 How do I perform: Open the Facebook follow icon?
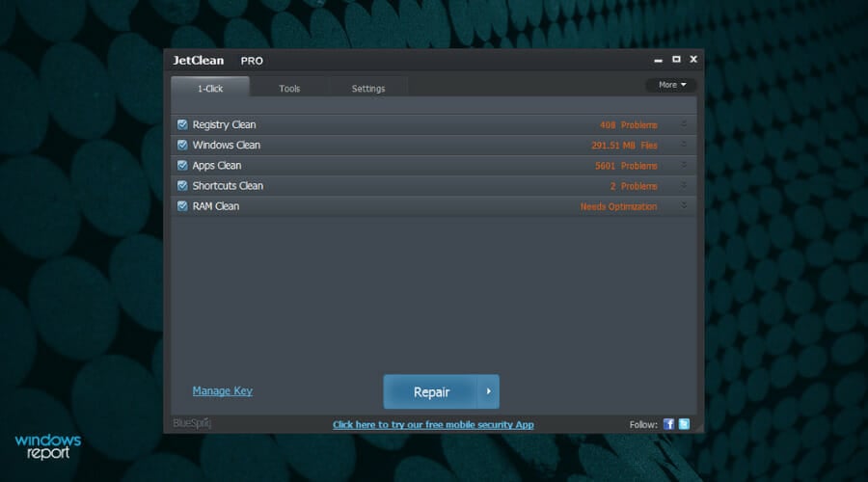[668, 424]
